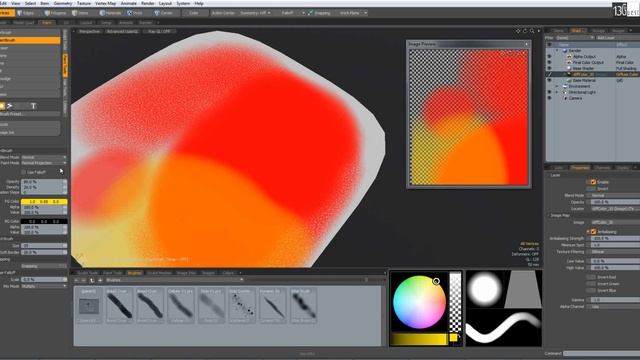Open the Paint Mode dropdown
This screenshot has width=640, height=360.
(44, 163)
